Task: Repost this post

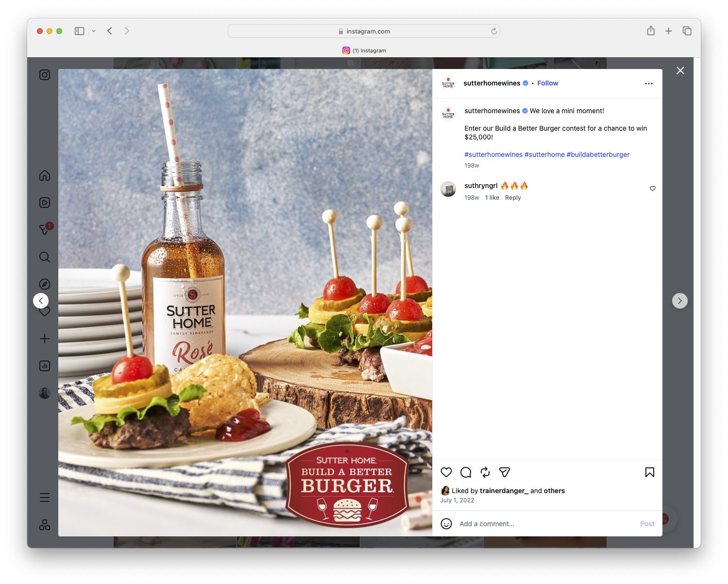Action: [485, 472]
